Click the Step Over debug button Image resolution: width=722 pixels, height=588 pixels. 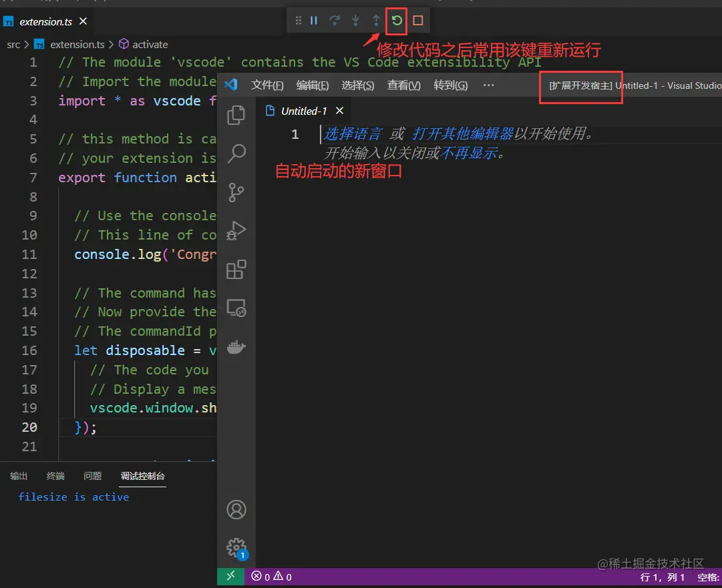pyautogui.click(x=335, y=21)
